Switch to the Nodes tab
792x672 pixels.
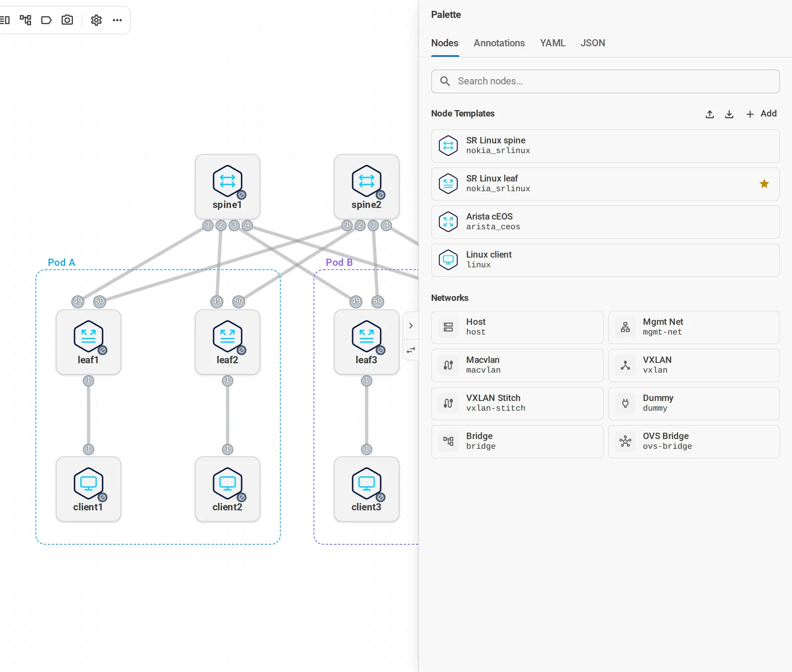pyautogui.click(x=445, y=43)
